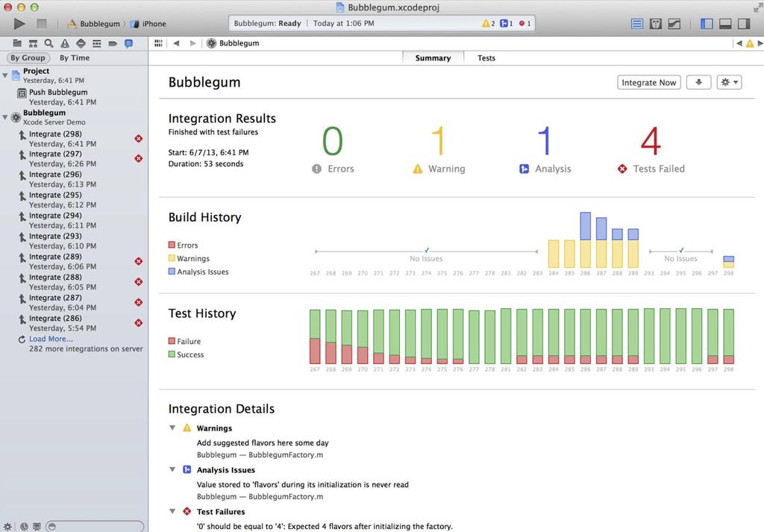Click the 4 Tests Failed result
Viewport: 764px width, 532px height.
click(651, 149)
